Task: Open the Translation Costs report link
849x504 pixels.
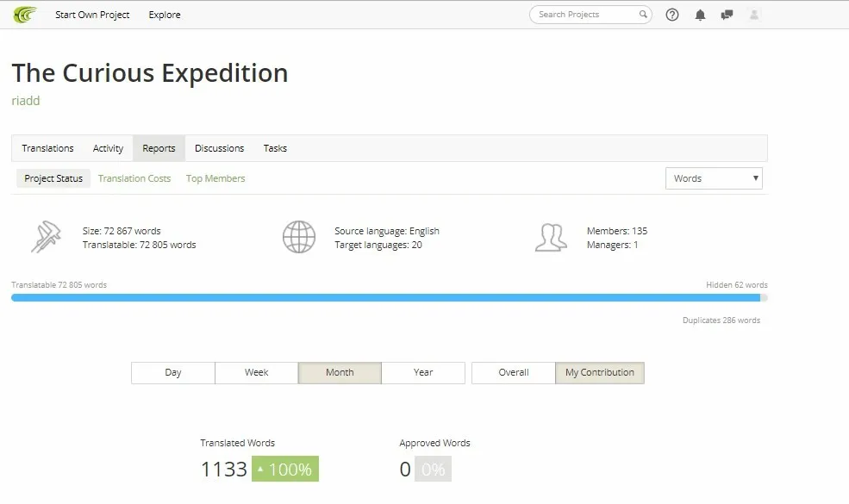Action: click(x=134, y=178)
